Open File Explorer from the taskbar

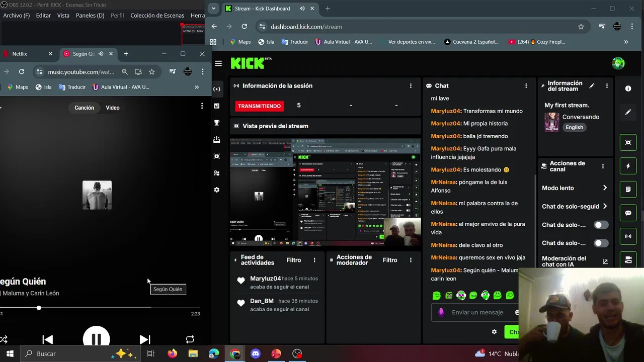pyautogui.click(x=193, y=353)
